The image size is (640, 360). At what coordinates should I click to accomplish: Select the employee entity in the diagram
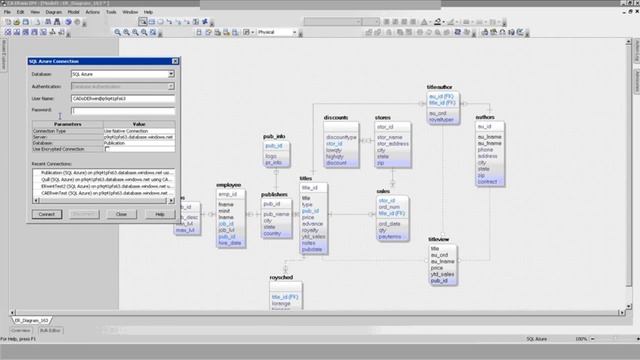pos(230,218)
